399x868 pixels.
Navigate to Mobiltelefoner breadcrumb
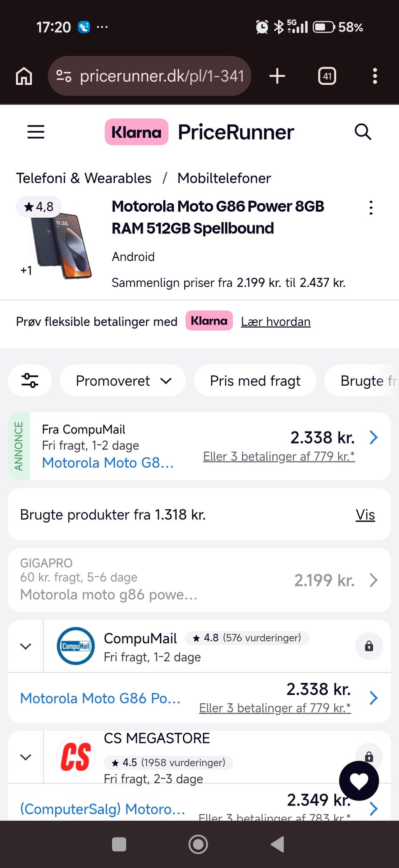(x=224, y=178)
